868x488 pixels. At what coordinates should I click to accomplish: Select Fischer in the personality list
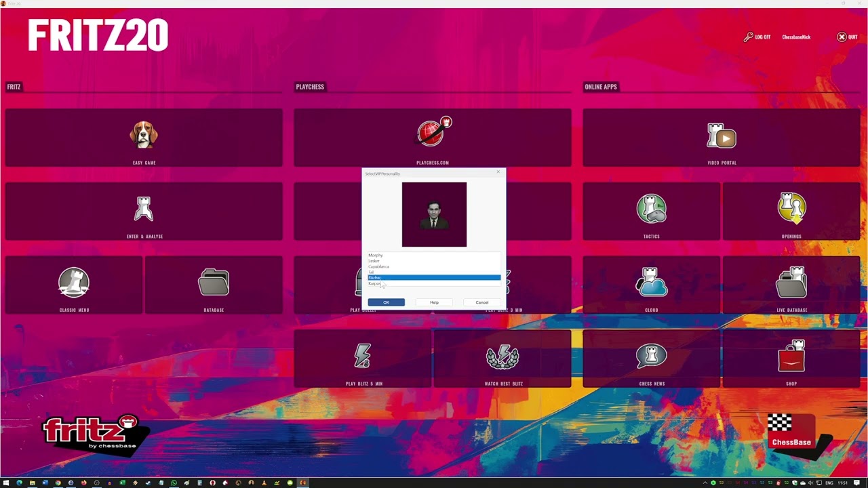(x=434, y=278)
